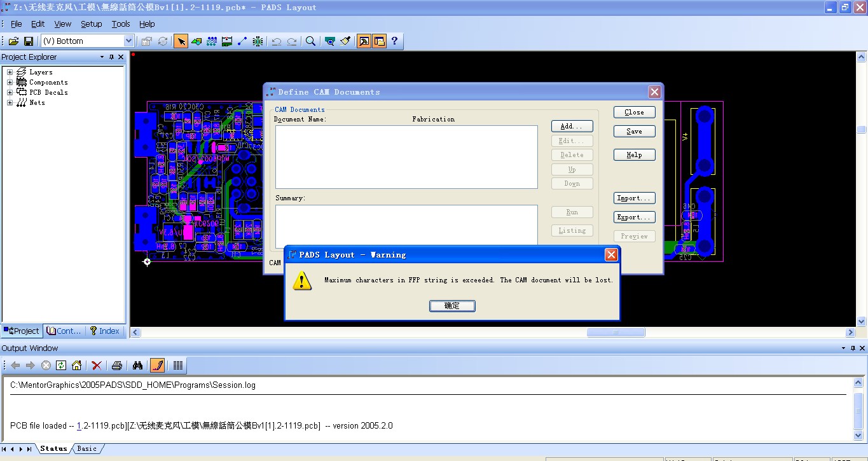This screenshot has height=461, width=868.
Task: Open the Drafting toolbar icon
Action: (196, 41)
